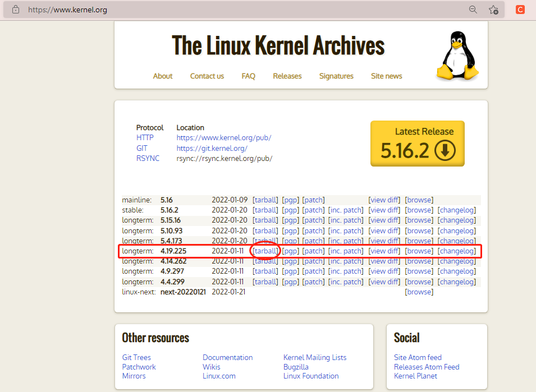Click the bookmark star icon
Screen dimensions: 536x392
point(494,10)
